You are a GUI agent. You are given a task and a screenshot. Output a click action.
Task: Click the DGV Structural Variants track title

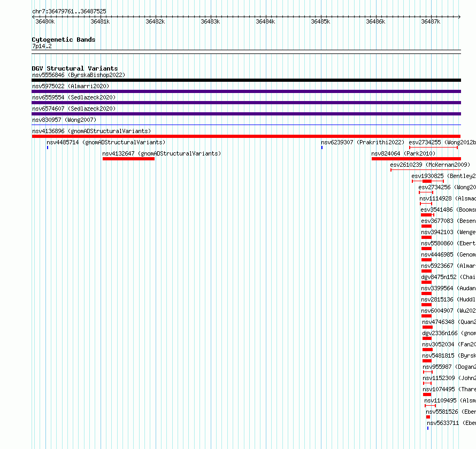point(75,68)
